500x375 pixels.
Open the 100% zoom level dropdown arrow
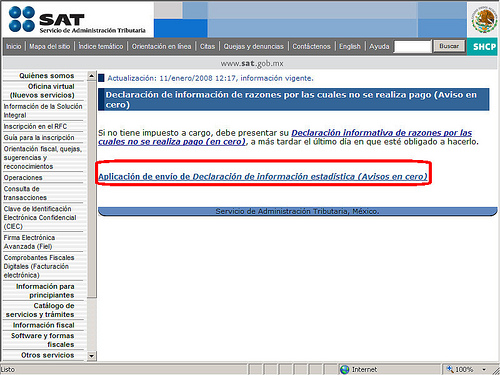pos(484,369)
